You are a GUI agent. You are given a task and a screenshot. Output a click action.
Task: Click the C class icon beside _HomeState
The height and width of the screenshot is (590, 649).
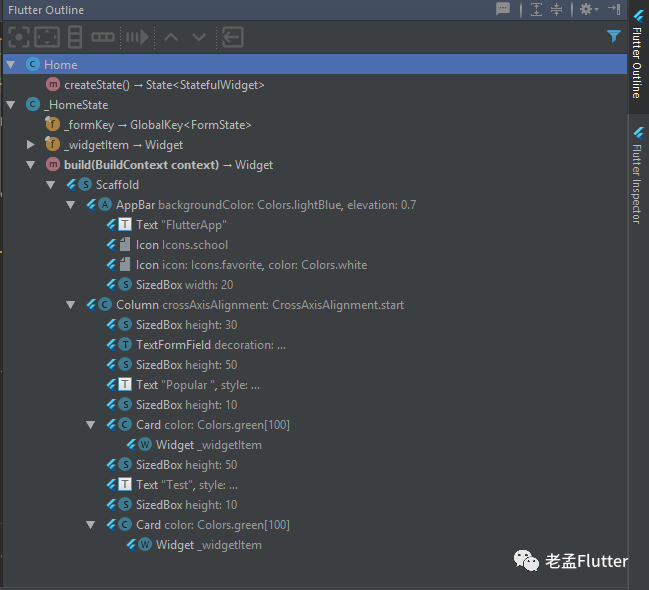point(33,105)
